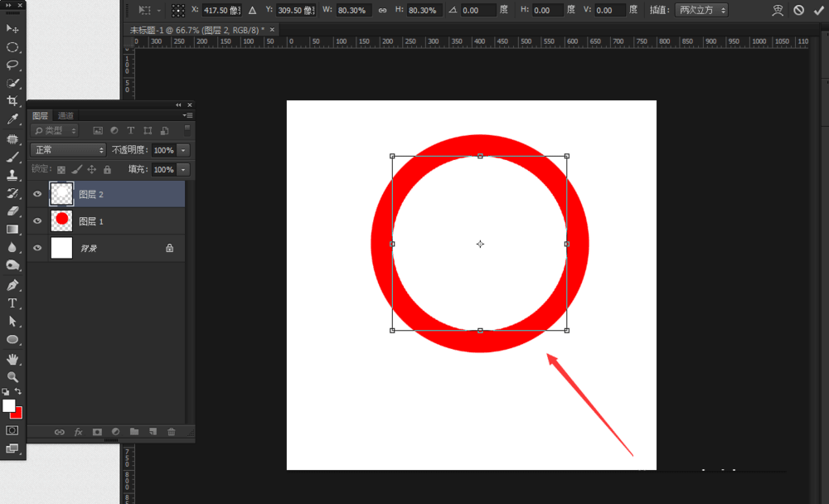Select the document tab 未标题-1
Image resolution: width=829 pixels, height=504 pixels.
[196, 29]
